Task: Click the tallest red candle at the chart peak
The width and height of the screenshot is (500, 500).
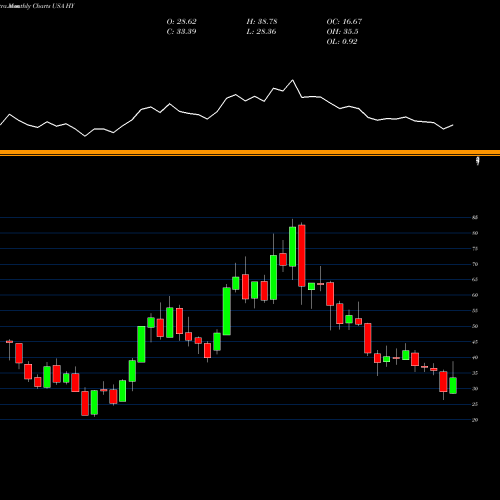Action: [302, 256]
